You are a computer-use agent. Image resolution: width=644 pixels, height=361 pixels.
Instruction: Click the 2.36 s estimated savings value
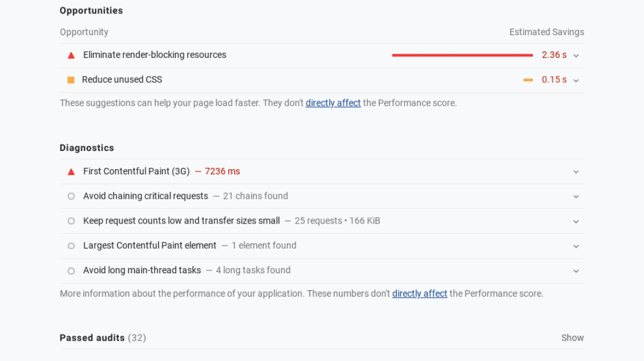pos(554,55)
